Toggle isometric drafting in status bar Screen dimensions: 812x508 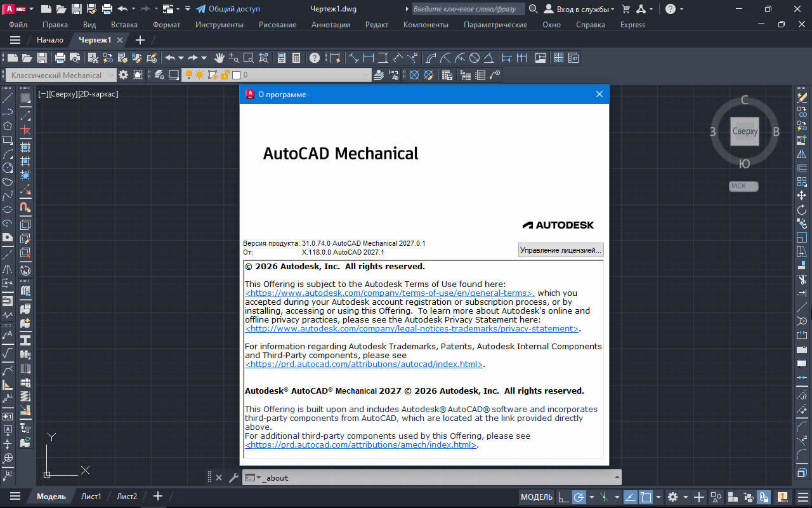pos(605,497)
